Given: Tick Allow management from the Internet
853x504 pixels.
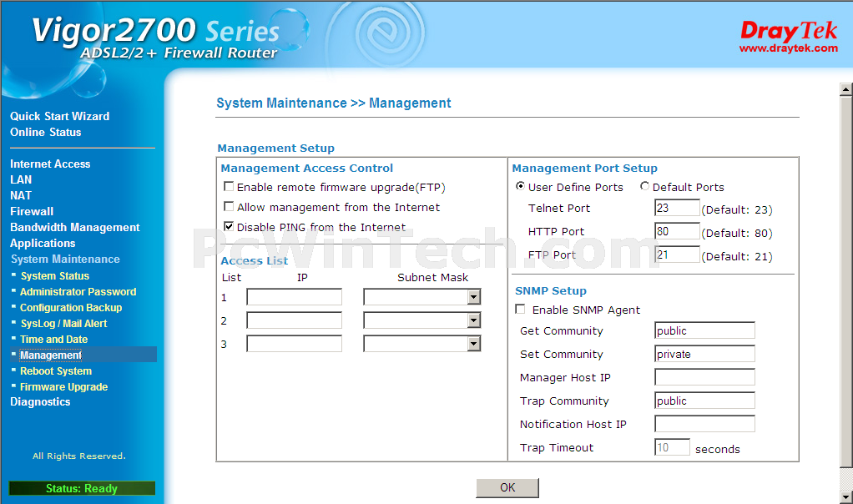Looking at the screenshot, I should coord(229,207).
